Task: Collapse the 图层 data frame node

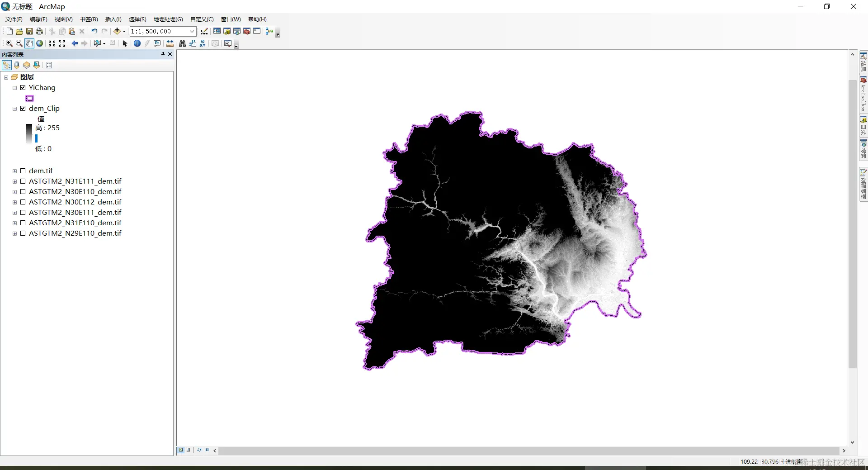Action: [x=6, y=77]
